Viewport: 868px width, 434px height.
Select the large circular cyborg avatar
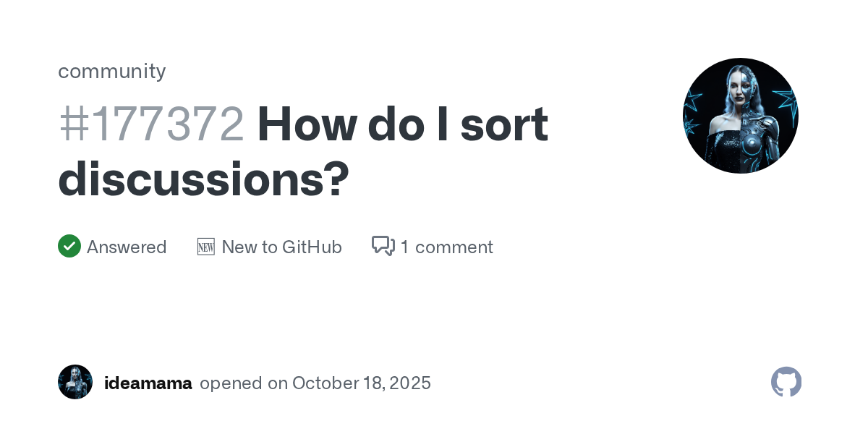click(x=740, y=116)
